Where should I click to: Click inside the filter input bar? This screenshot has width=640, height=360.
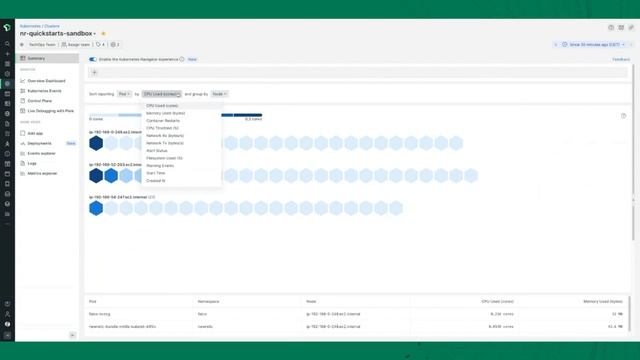(x=358, y=73)
